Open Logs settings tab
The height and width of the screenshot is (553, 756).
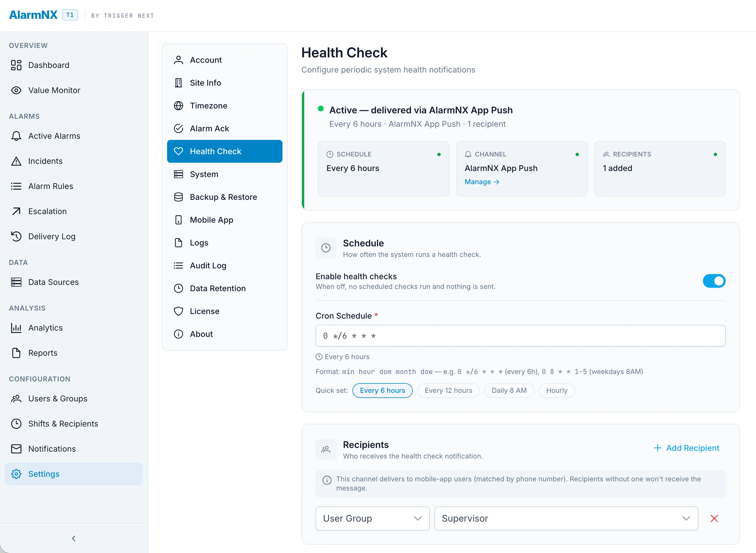pyautogui.click(x=225, y=243)
